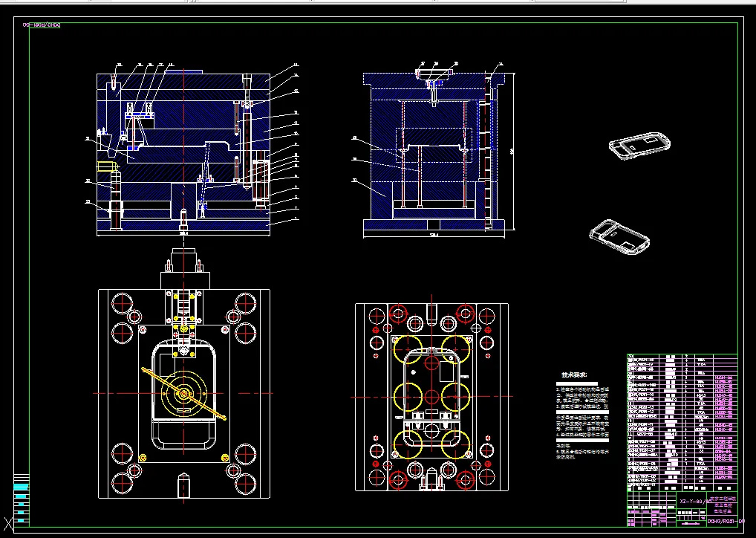Image resolution: width=756 pixels, height=538 pixels.
Task: Select the yellow plug on the front section view
Action: pyautogui.click(x=108, y=166)
